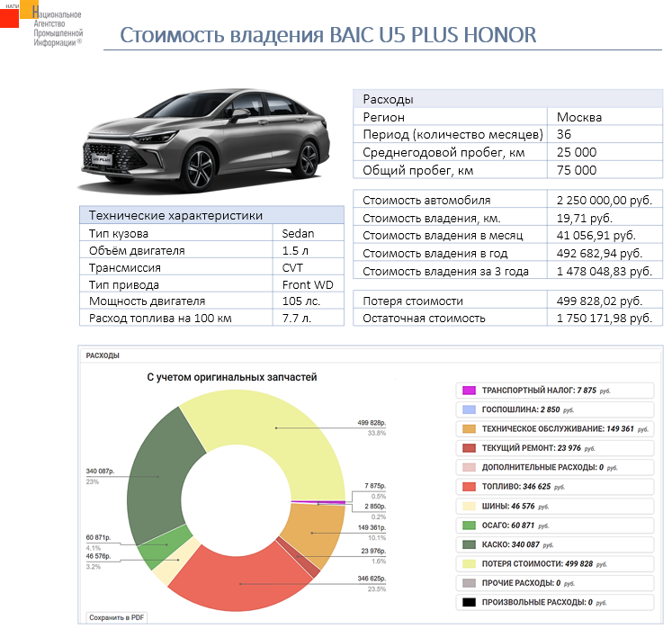This screenshot has width=672, height=629.
Task: Click the РАСХОДЫ chart panel header
Action: pyautogui.click(x=102, y=355)
